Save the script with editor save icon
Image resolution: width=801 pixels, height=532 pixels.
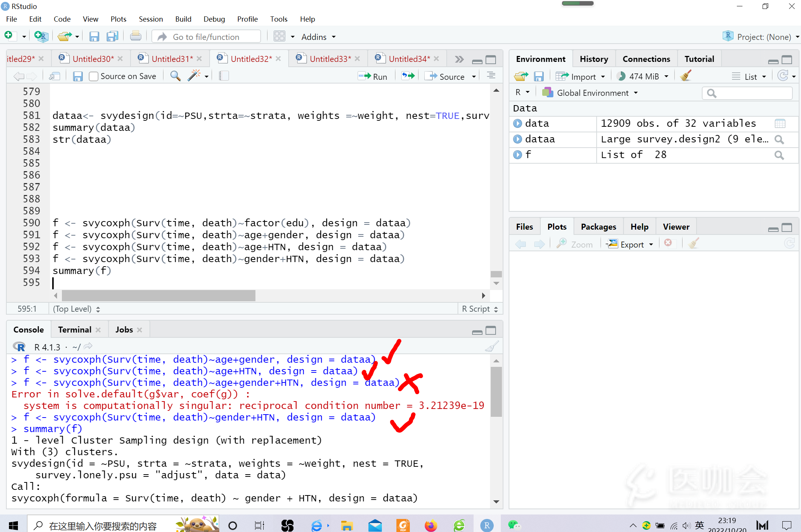(x=78, y=76)
